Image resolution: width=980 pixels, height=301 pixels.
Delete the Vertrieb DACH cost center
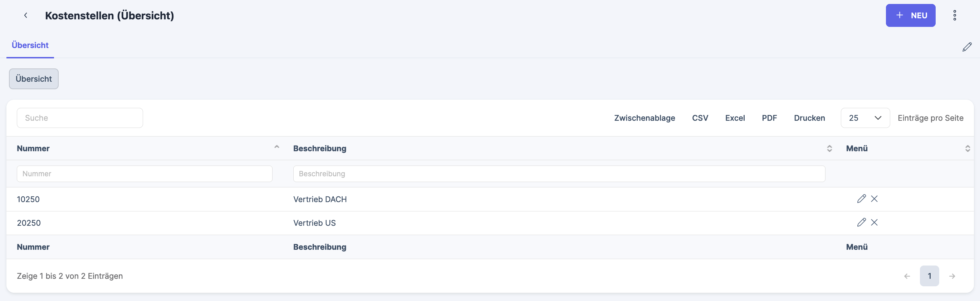[x=874, y=199]
